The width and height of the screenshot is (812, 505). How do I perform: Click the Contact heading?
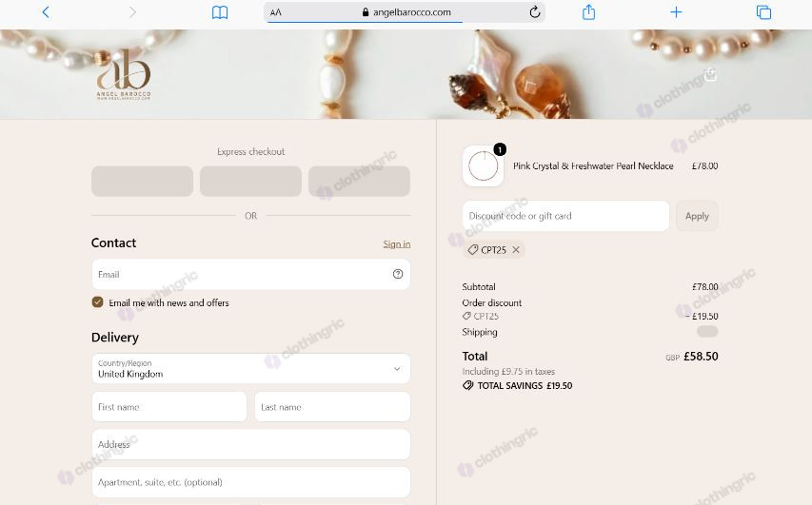tap(113, 243)
